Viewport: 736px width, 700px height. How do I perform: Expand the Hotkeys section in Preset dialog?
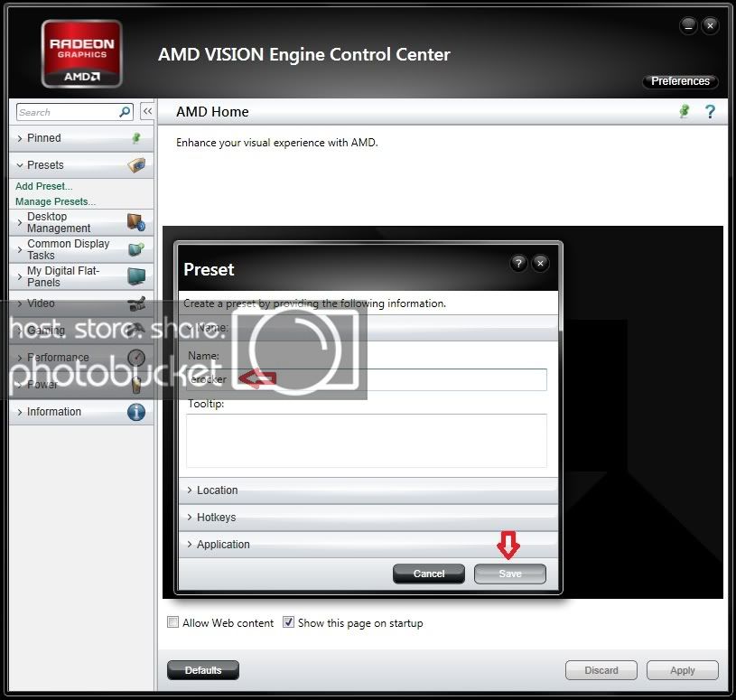click(368, 518)
